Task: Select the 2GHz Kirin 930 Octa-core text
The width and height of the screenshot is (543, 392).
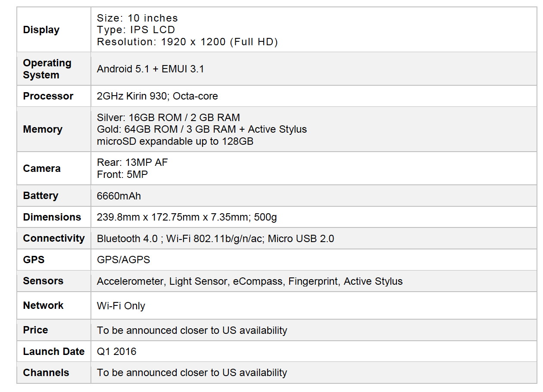Action: coord(157,96)
